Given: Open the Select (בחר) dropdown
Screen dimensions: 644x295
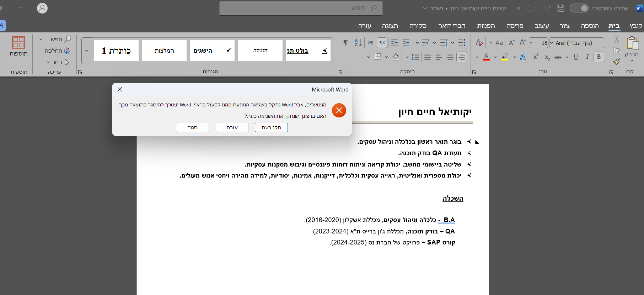Looking at the screenshot, I should (58, 62).
